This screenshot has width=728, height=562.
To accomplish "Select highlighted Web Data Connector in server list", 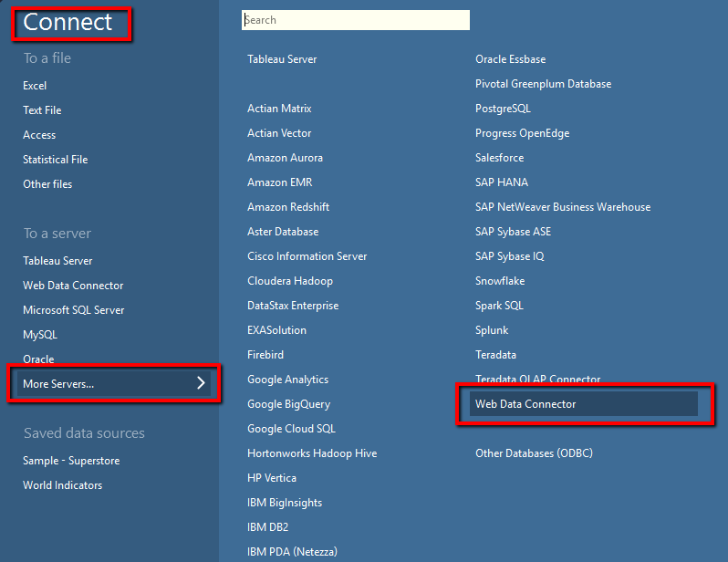I will (x=525, y=404).
